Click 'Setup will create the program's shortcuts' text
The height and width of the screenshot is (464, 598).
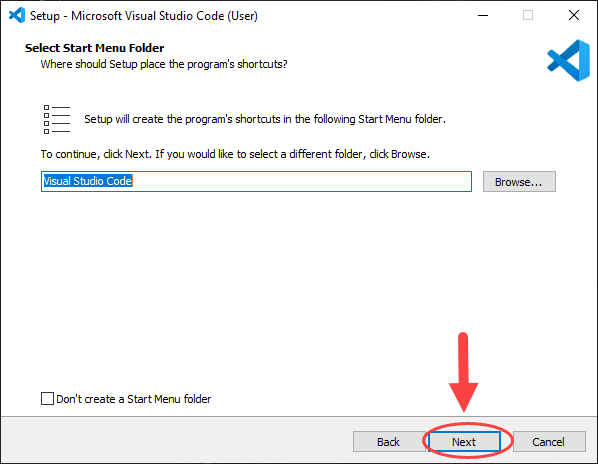pos(265,119)
